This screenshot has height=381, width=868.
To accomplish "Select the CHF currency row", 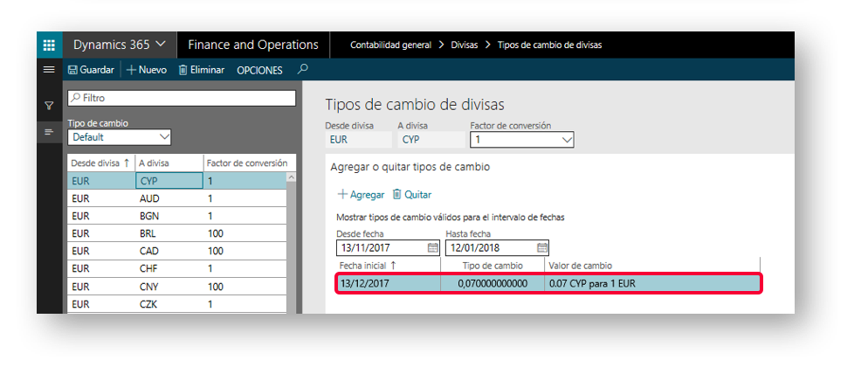I will click(177, 268).
